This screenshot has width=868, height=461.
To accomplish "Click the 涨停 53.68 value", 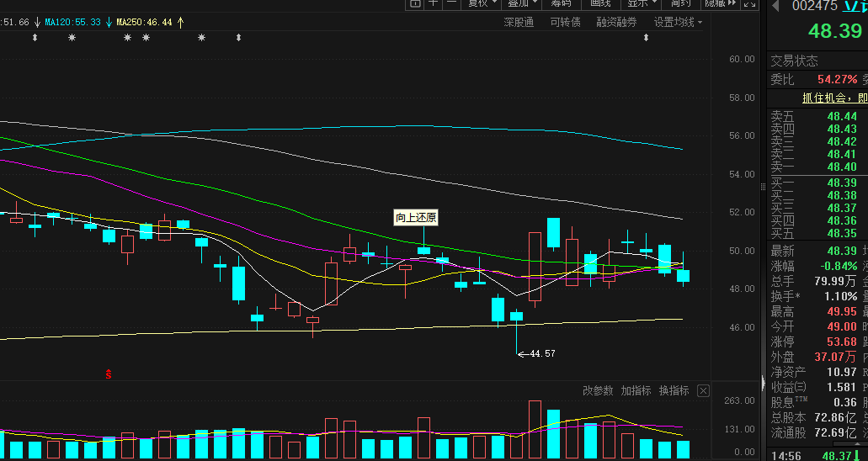I will (842, 342).
